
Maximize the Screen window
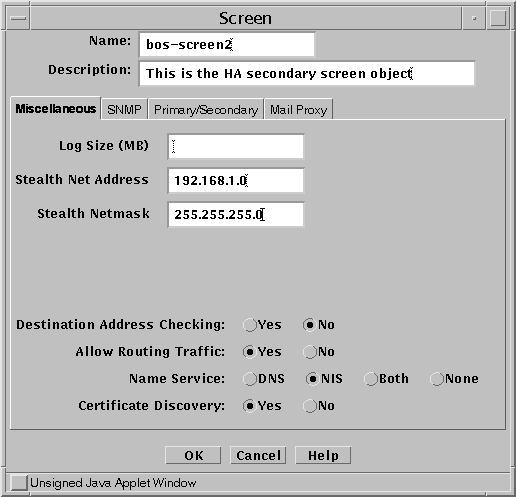pos(498,18)
